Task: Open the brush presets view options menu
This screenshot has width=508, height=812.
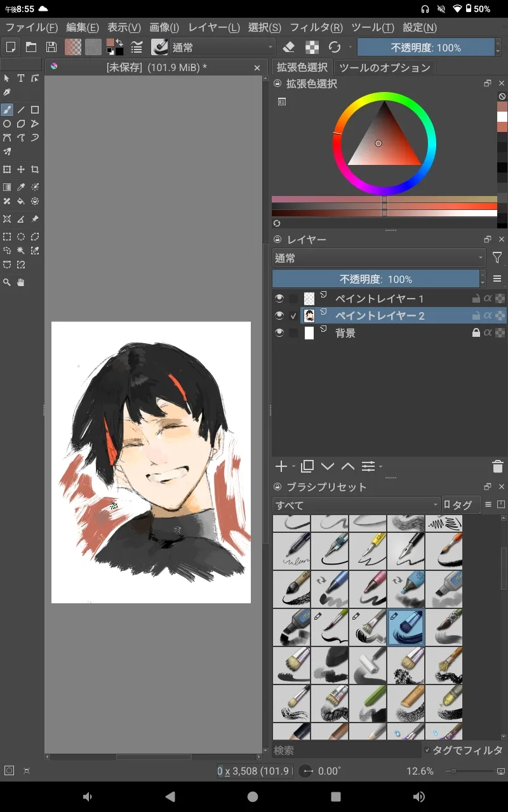Action: (x=488, y=505)
